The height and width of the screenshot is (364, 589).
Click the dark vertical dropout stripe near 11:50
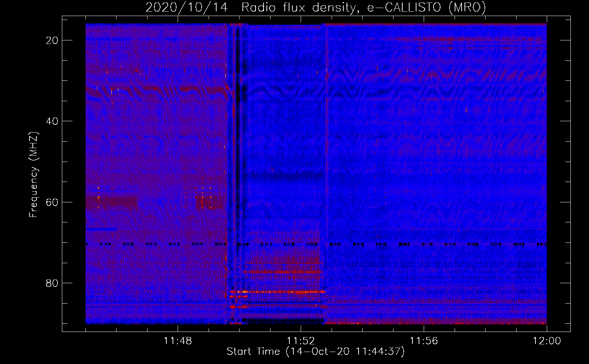click(238, 174)
